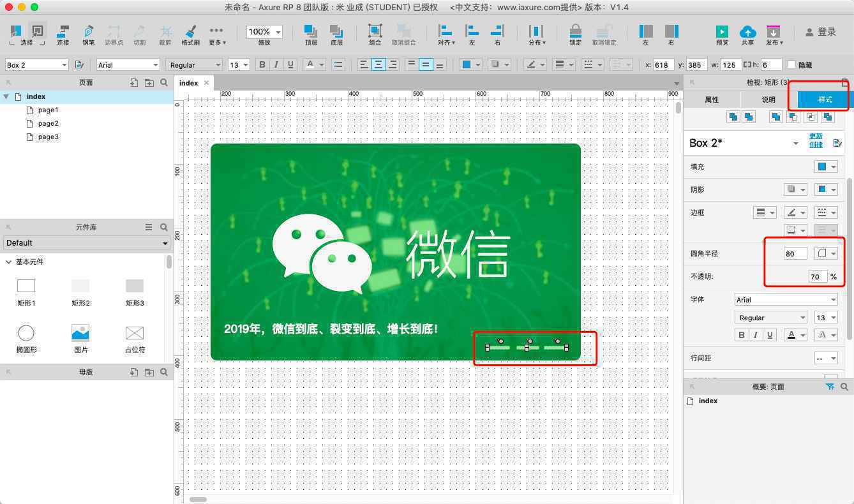Open the 更多 tools menu
Viewport: 854px width, 504px height.
click(x=217, y=35)
